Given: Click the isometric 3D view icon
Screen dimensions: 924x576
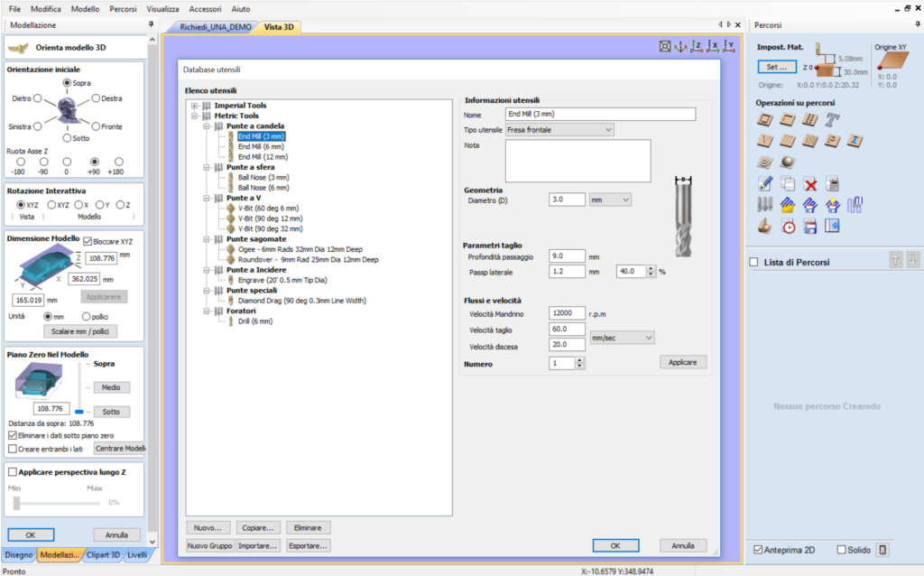Looking at the screenshot, I should (x=681, y=46).
